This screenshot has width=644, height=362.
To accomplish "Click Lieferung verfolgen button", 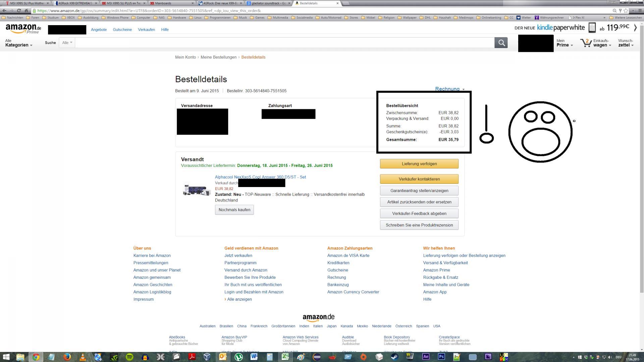I will pos(419,164).
